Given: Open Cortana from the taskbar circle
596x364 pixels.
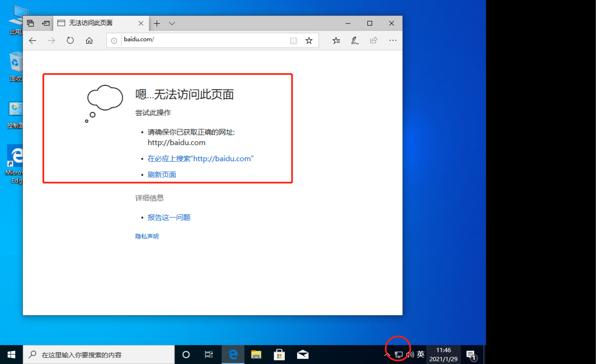Looking at the screenshot, I should click(186, 355).
